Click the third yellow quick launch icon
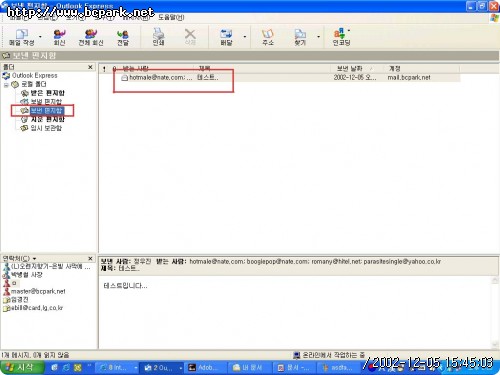 [x=78, y=368]
